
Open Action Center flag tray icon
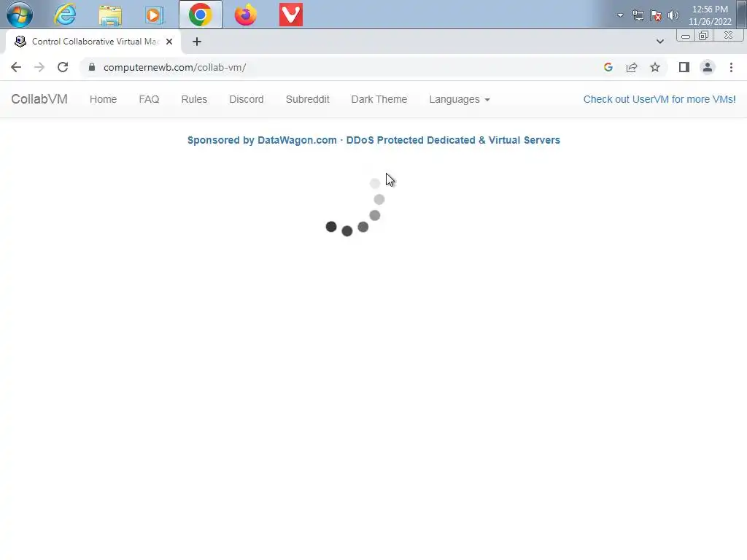point(656,16)
